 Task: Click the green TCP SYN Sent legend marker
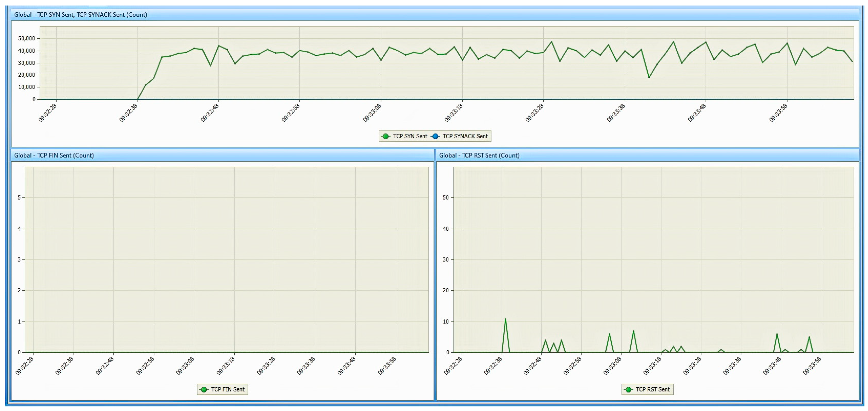(386, 136)
